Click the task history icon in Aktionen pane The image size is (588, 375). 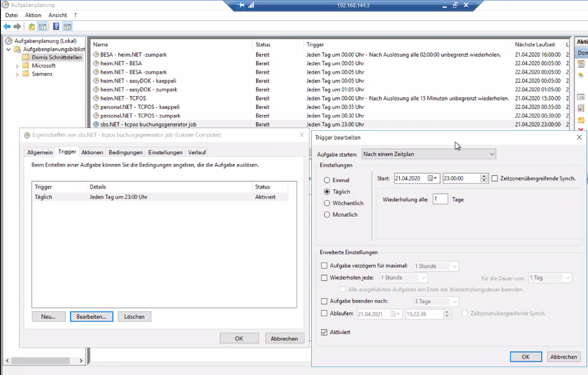click(581, 109)
